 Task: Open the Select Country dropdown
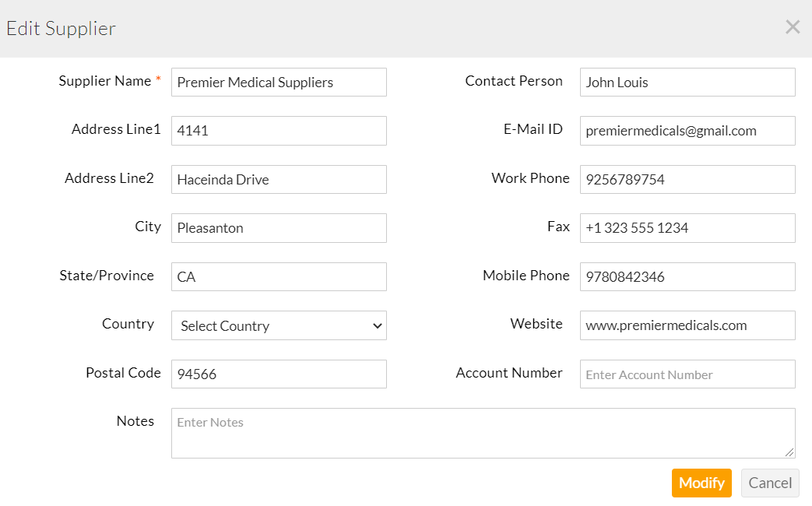[x=278, y=325]
